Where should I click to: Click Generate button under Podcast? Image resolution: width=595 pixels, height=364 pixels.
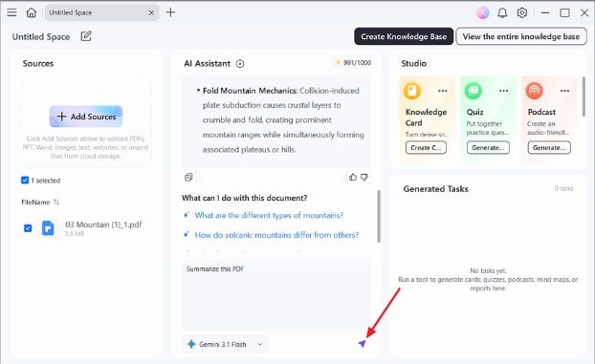pos(549,147)
